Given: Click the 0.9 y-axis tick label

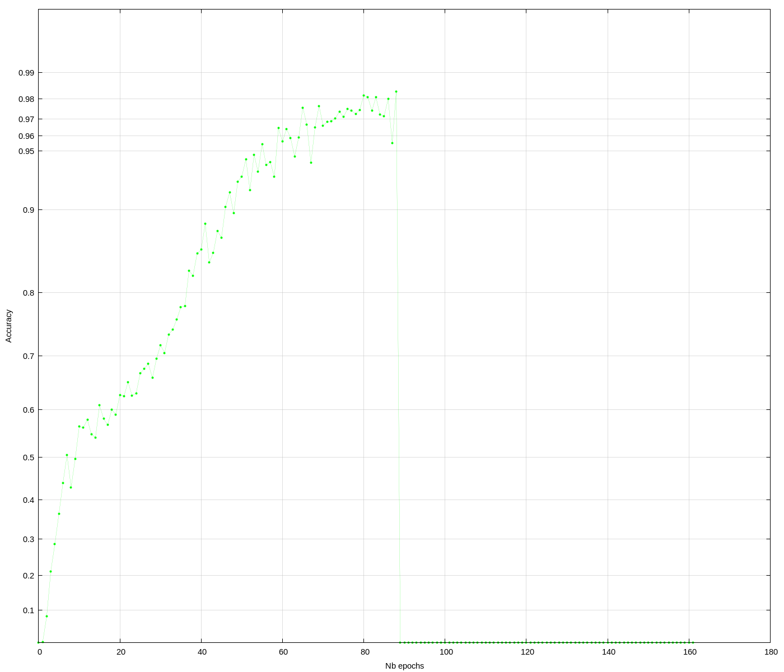Looking at the screenshot, I should click(29, 210).
